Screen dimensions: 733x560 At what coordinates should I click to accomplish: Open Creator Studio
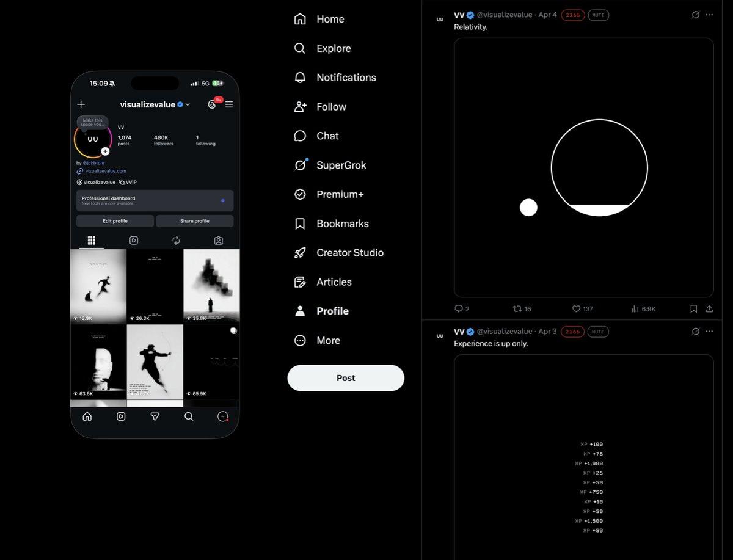click(x=350, y=252)
